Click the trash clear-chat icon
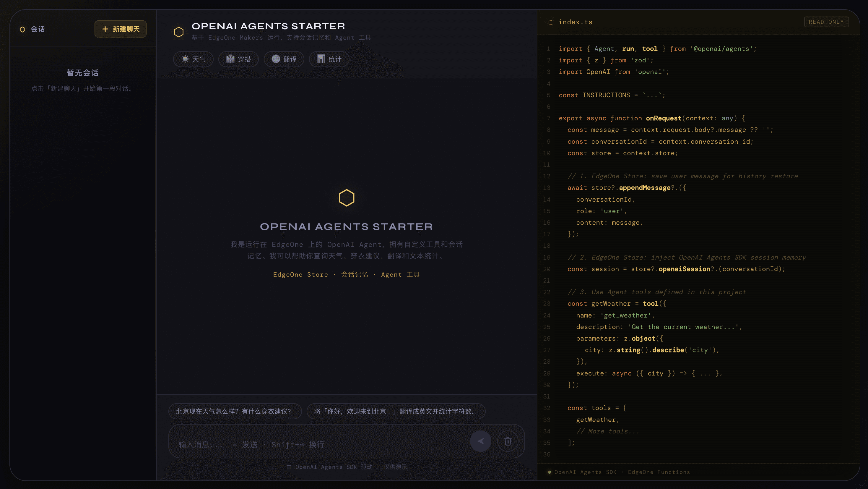Image resolution: width=868 pixels, height=489 pixels. (x=508, y=441)
